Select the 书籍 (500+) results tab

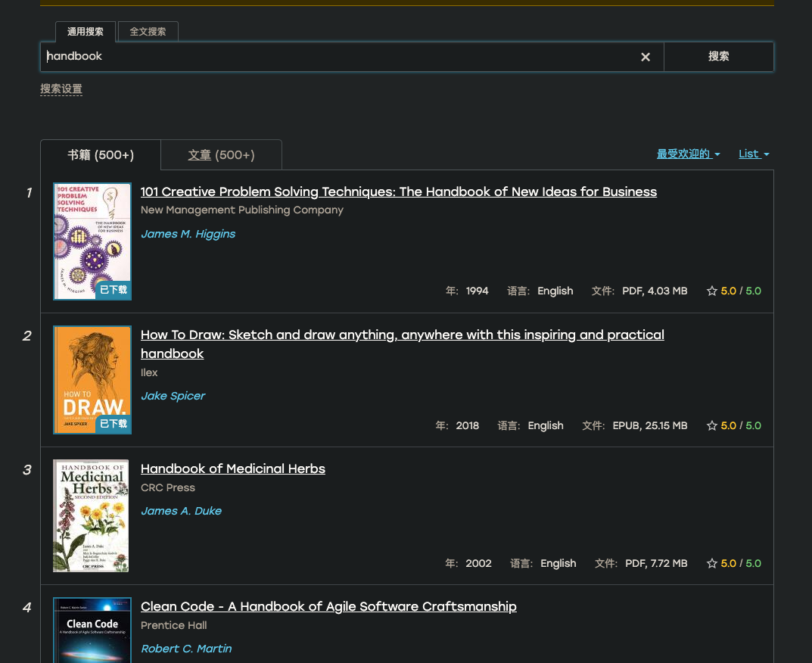click(101, 155)
